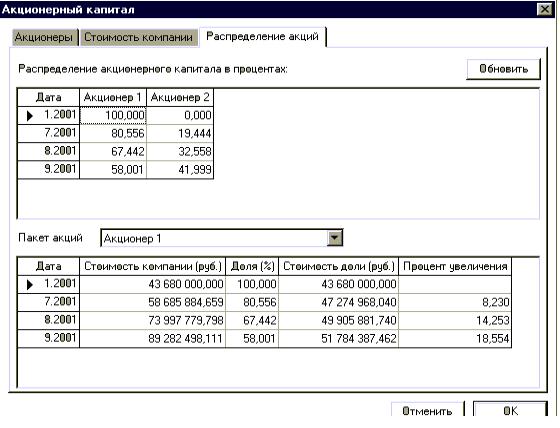Click Доля 100,000 in bottom table
The width and height of the screenshot is (560, 428).
click(x=252, y=284)
